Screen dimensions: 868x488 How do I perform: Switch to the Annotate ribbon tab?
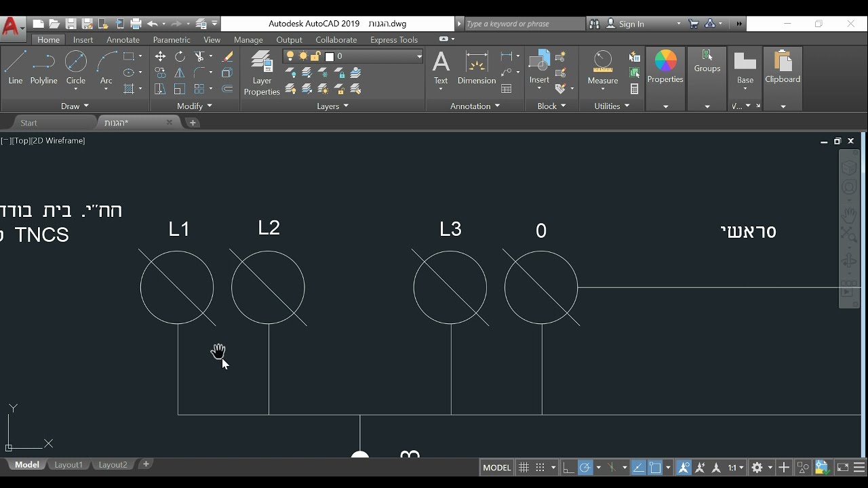[123, 40]
